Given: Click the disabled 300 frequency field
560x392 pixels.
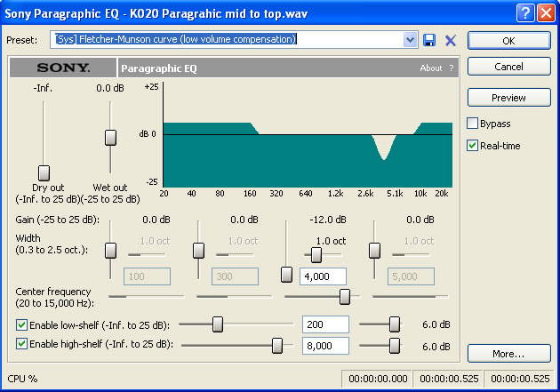Looking at the screenshot, I should pyautogui.click(x=235, y=276).
